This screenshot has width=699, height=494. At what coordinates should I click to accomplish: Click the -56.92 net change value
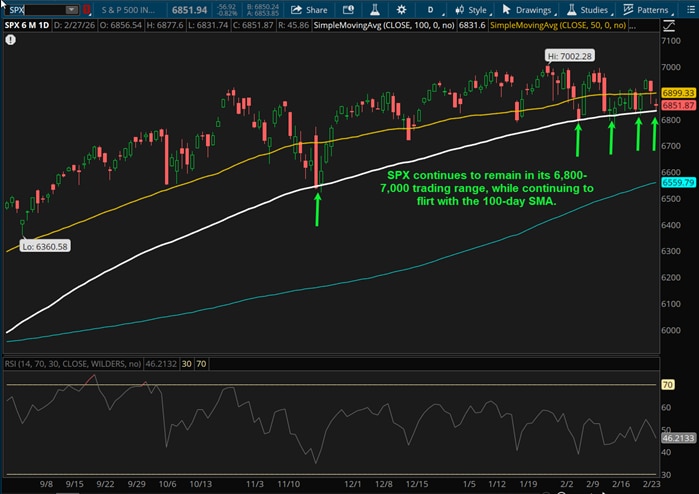click(x=227, y=7)
